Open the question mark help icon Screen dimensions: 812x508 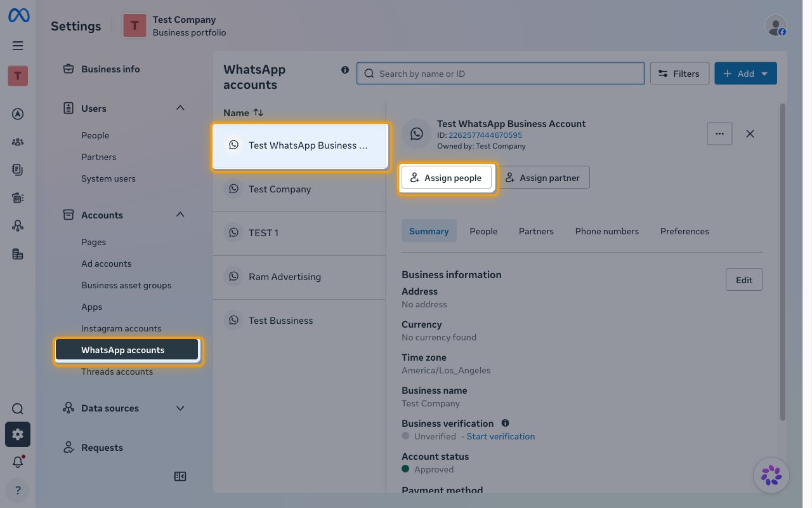(18, 490)
